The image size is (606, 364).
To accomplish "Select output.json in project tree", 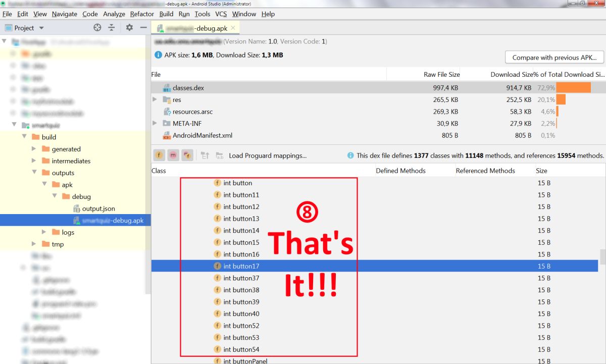I will click(x=98, y=209).
